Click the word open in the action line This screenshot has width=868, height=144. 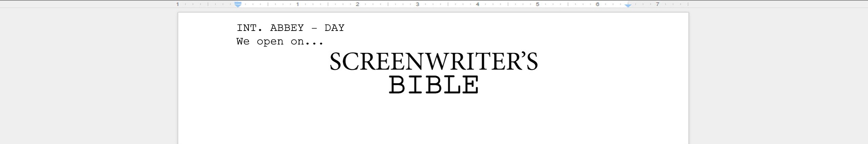click(270, 42)
